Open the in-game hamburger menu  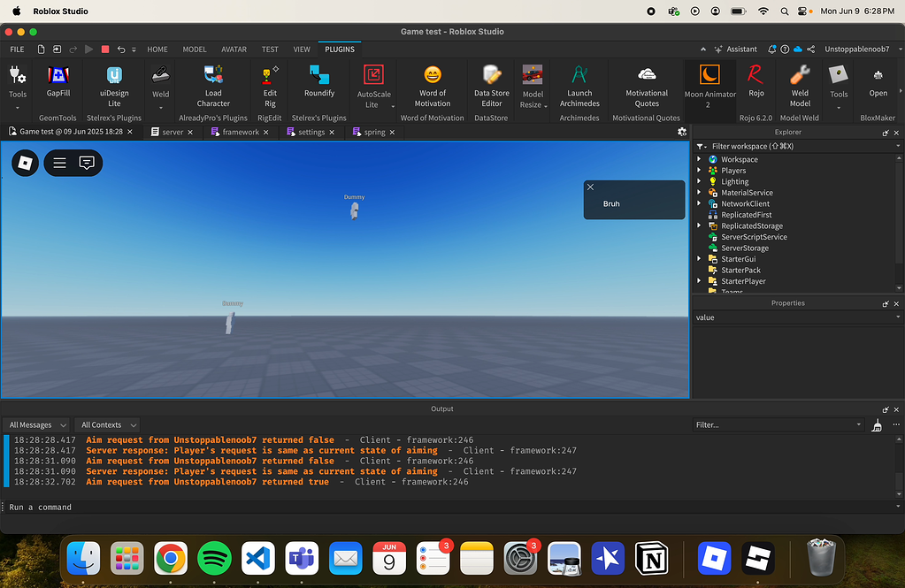pyautogui.click(x=59, y=164)
